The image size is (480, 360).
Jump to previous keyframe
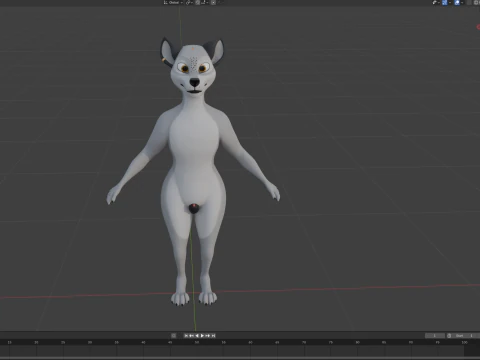tap(191, 336)
